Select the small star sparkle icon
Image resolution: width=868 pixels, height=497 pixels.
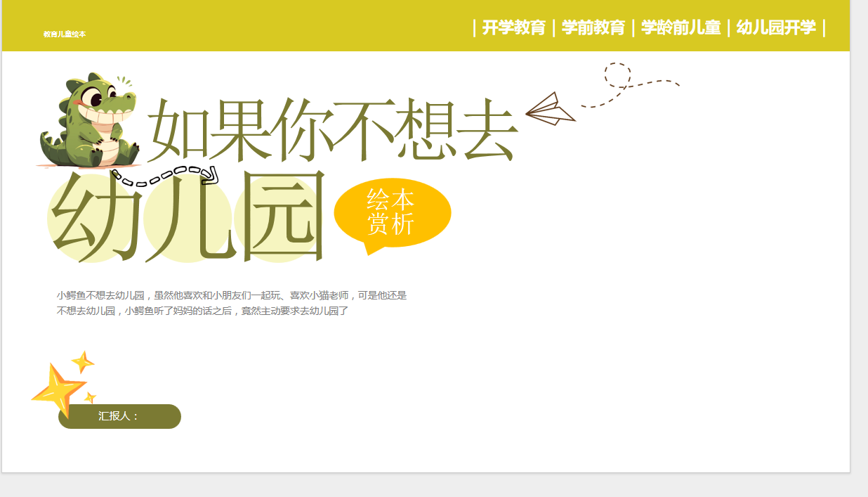(82, 363)
